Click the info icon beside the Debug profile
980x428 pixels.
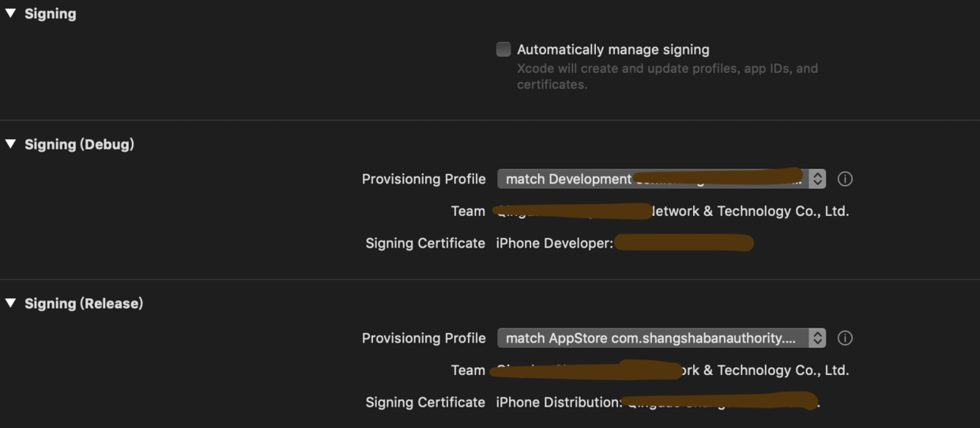tap(845, 179)
